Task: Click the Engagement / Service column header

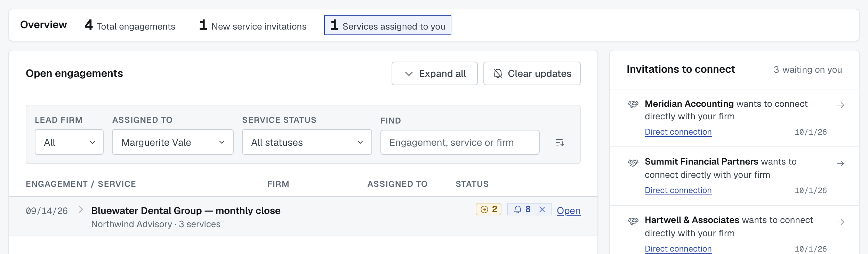Action: point(81,184)
